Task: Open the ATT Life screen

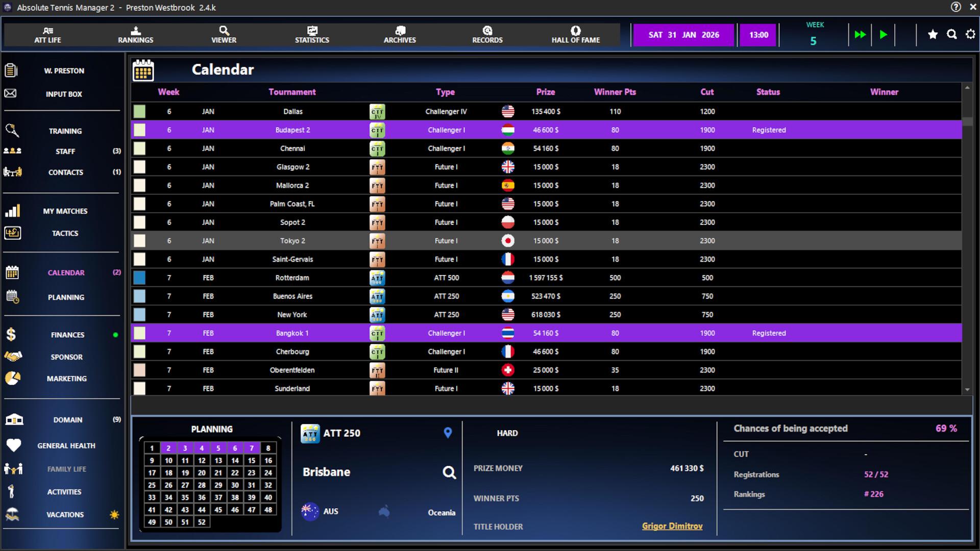Action: 48,35
